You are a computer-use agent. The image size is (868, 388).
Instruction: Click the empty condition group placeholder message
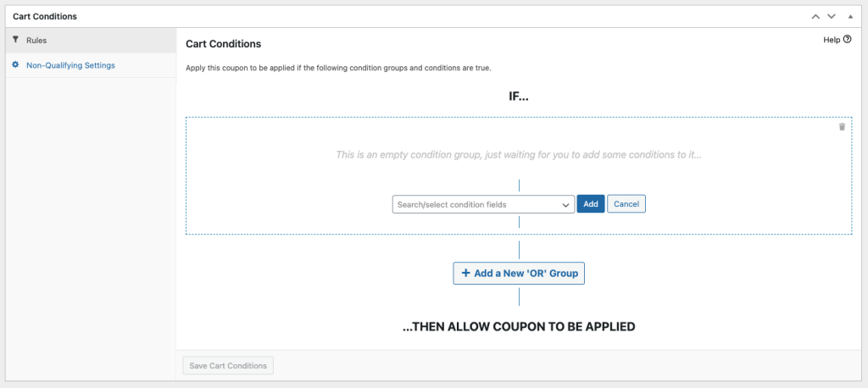(x=519, y=154)
